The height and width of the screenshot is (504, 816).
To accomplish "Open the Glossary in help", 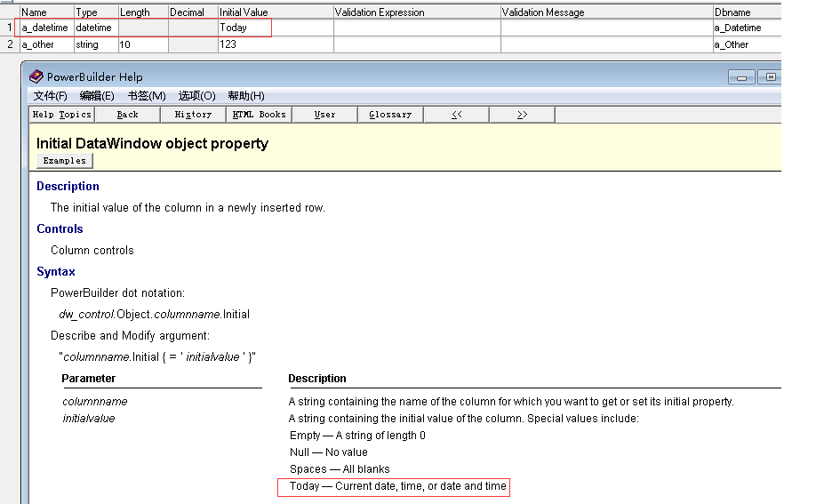I will (390, 115).
